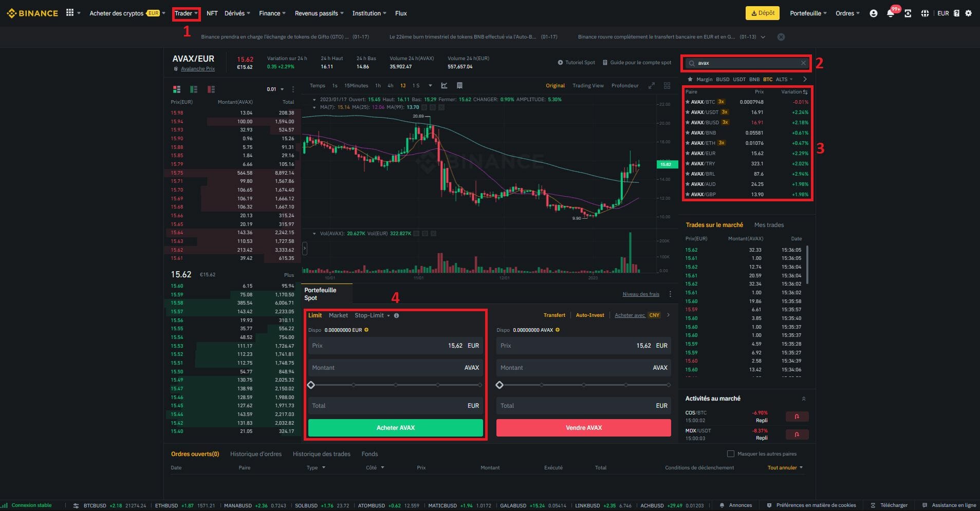Click the Acheter AVAX button
The height and width of the screenshot is (511, 980).
(396, 428)
